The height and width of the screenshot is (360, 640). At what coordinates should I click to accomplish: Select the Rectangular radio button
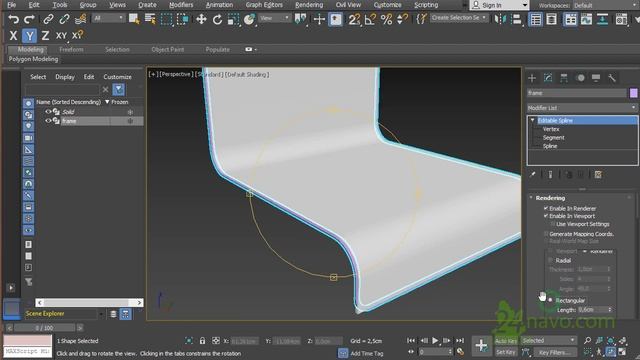coord(550,300)
